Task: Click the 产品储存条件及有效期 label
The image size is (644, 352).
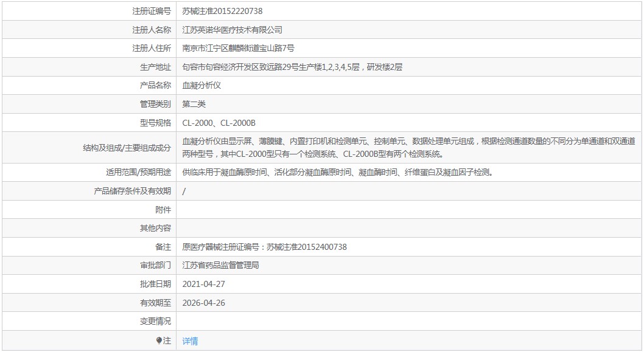Action: pyautogui.click(x=132, y=191)
